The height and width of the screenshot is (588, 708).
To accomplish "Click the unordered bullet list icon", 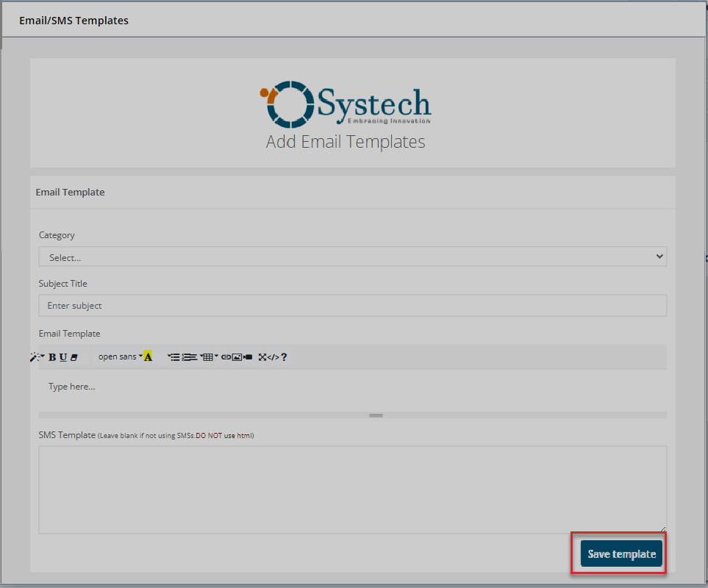I will [174, 357].
